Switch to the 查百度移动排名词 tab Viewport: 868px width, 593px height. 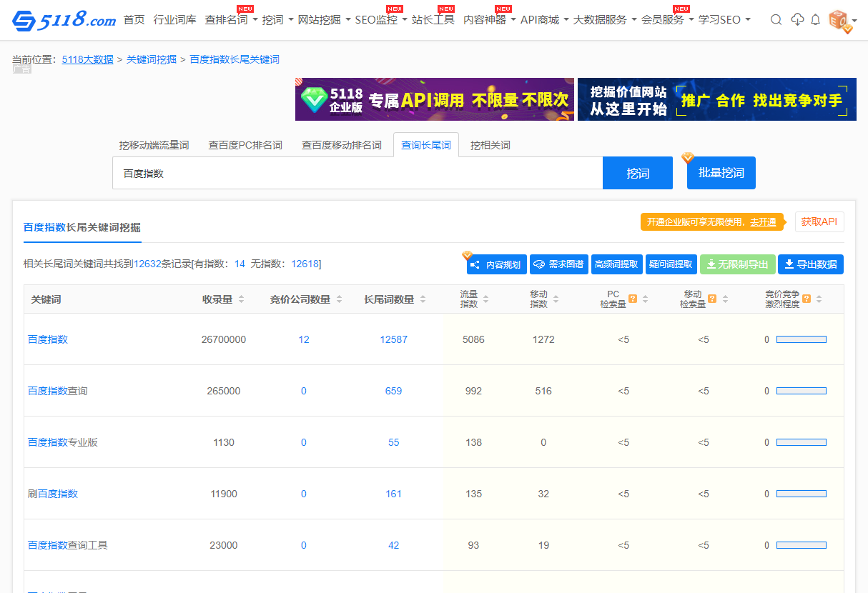(x=342, y=145)
